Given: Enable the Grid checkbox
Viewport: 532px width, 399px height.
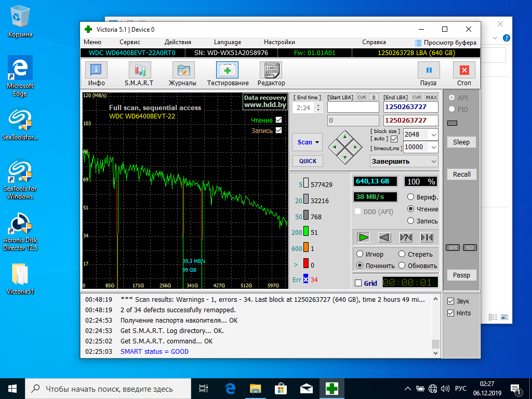Looking at the screenshot, I should tap(358, 283).
